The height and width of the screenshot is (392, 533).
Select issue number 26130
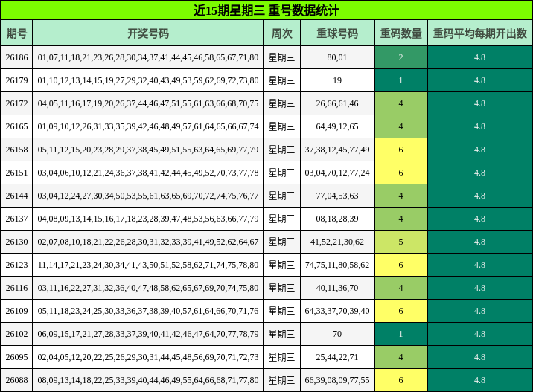[16, 242]
